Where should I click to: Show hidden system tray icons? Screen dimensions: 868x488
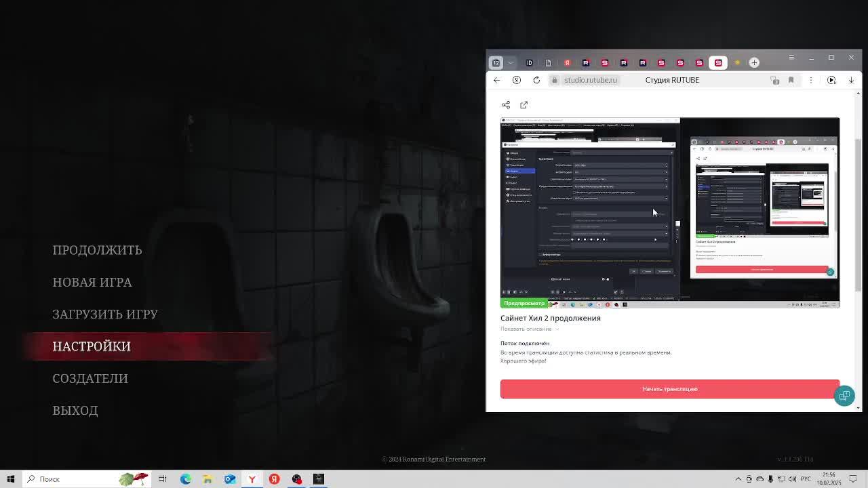(x=738, y=479)
